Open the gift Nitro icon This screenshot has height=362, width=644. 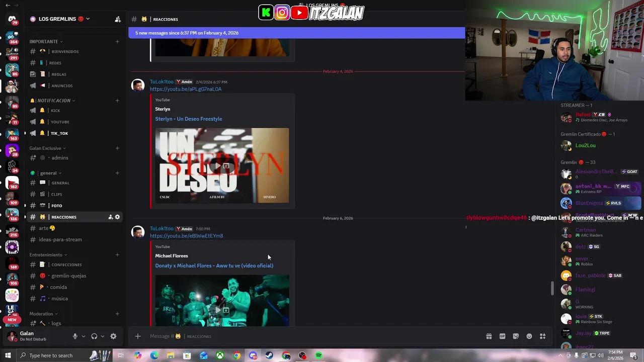(489, 336)
